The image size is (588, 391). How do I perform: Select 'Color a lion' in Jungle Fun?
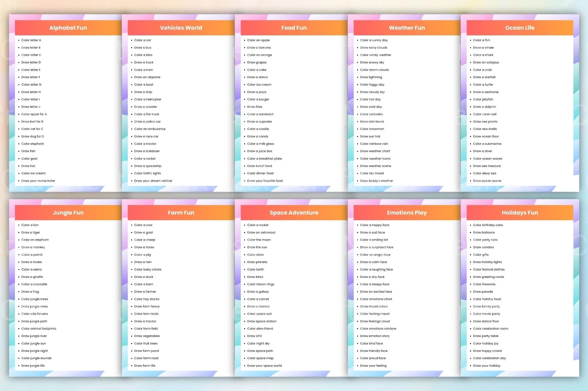(x=30, y=225)
